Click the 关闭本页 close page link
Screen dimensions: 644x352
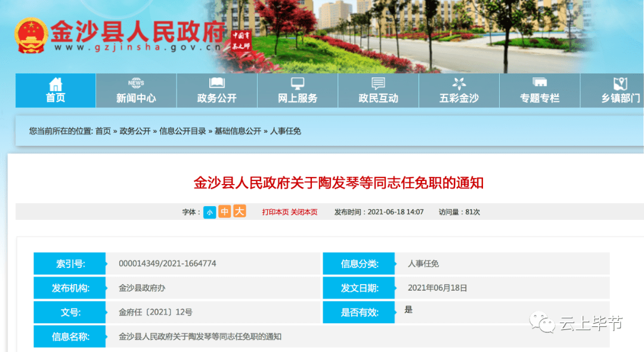tap(304, 212)
